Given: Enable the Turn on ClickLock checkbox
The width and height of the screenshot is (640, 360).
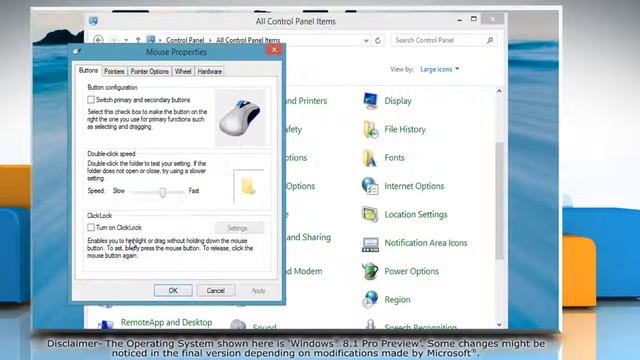Looking at the screenshot, I should [x=91, y=227].
